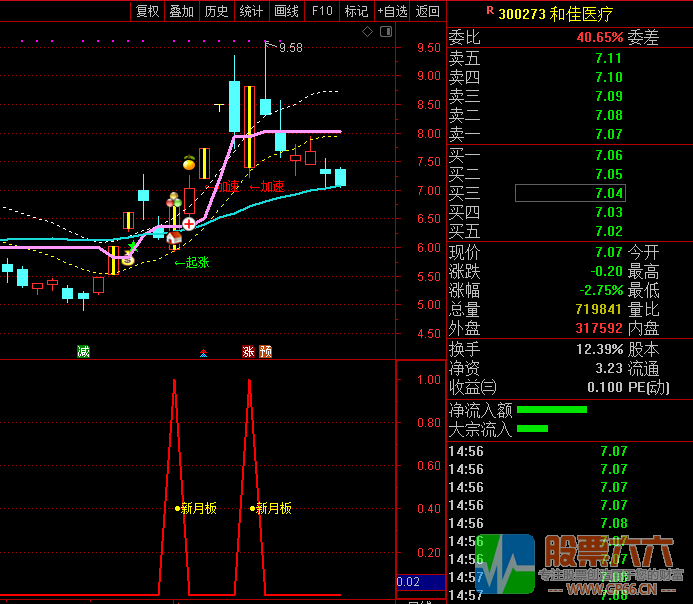Open the 叠加 overlay option
The image size is (693, 604).
pos(181,11)
